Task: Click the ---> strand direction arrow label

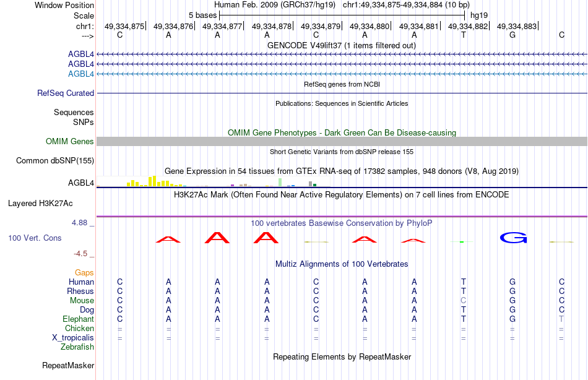Action: [87, 36]
